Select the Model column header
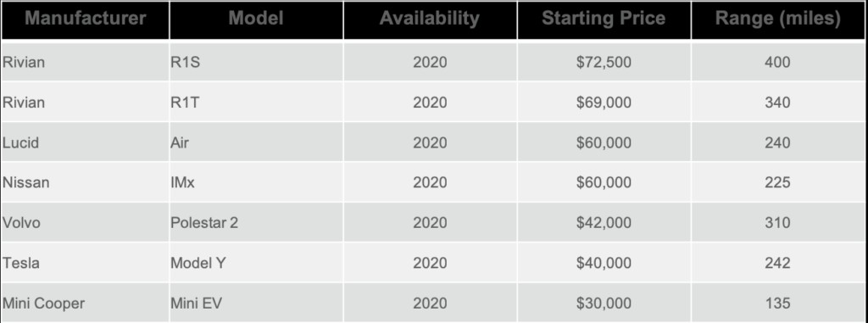The width and height of the screenshot is (868, 323). coord(256,20)
